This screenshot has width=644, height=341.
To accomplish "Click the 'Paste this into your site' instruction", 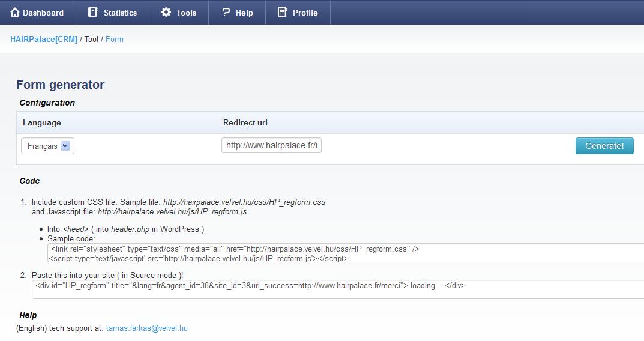I will point(107,276).
